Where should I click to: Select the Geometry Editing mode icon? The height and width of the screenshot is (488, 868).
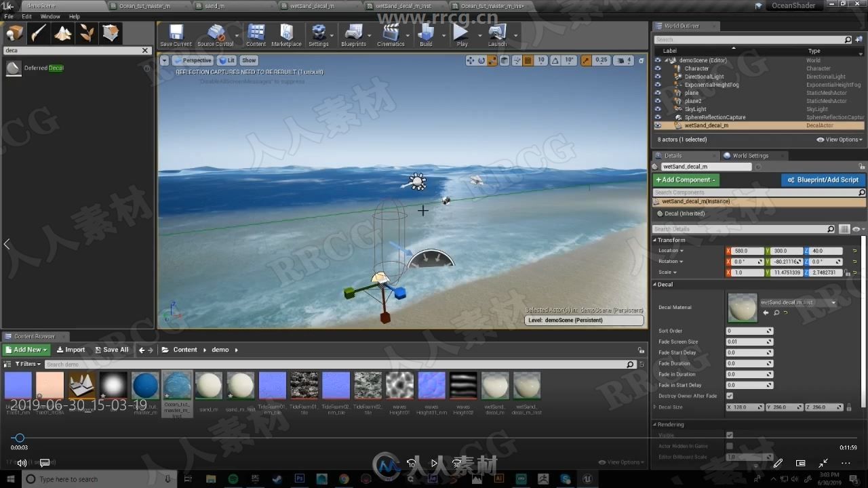tap(111, 33)
